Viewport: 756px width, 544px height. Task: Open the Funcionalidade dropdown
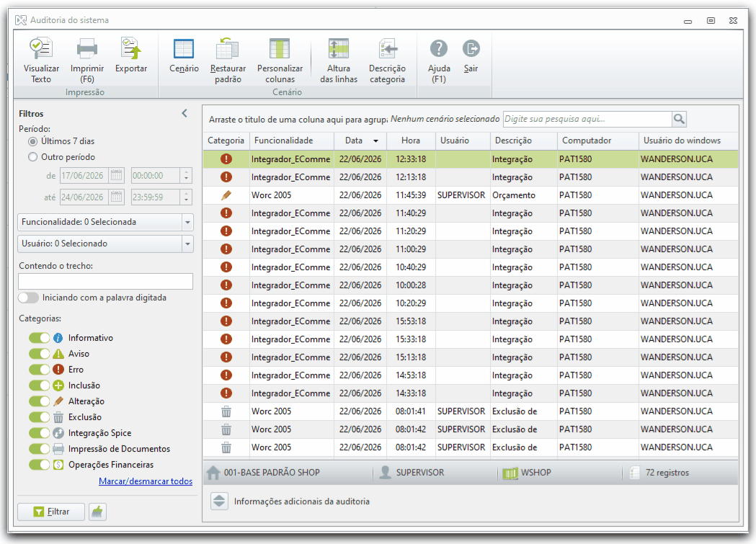tap(105, 222)
